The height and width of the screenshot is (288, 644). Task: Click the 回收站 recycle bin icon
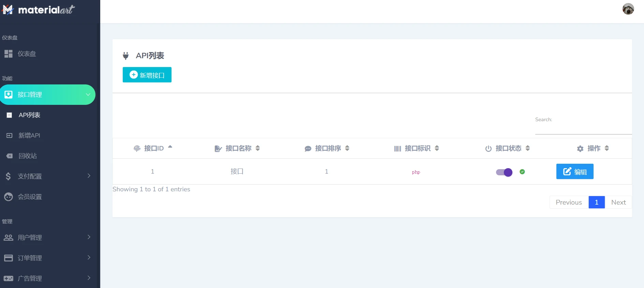point(10,156)
